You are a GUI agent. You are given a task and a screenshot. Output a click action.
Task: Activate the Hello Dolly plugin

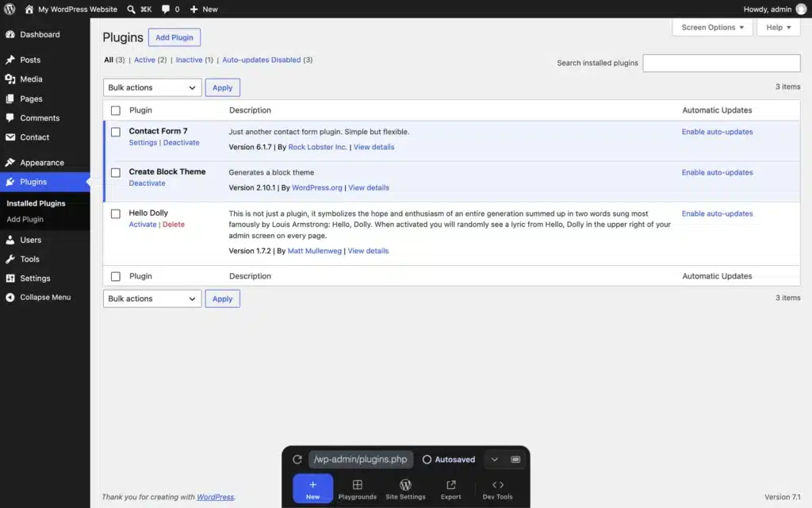[143, 225]
